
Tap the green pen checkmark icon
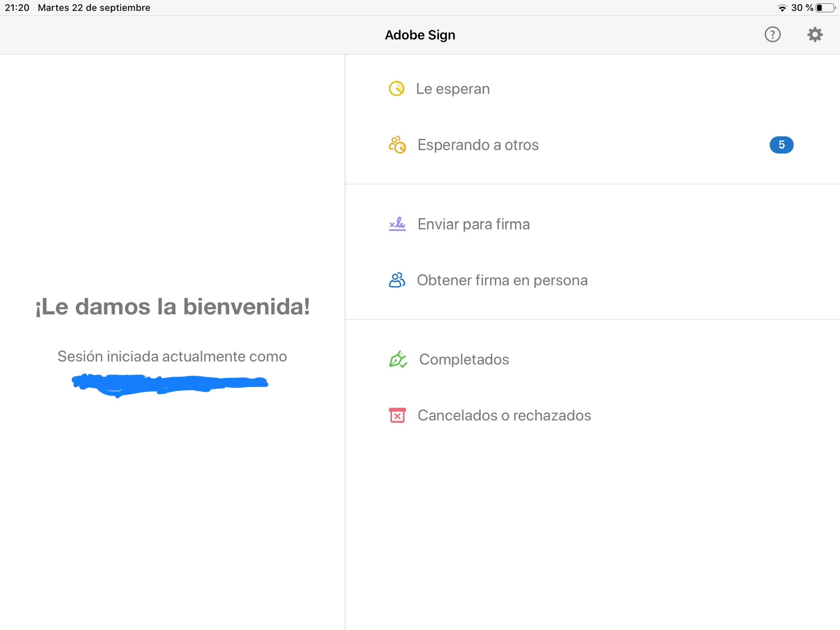click(398, 359)
